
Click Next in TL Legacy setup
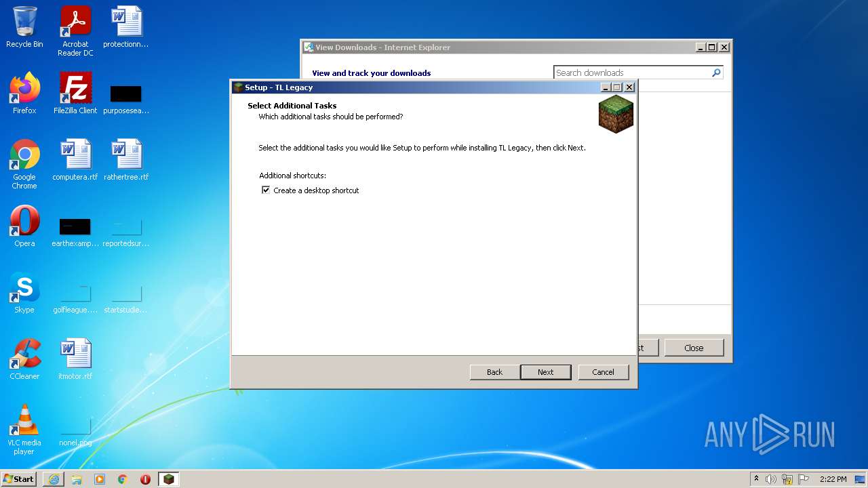tap(546, 372)
